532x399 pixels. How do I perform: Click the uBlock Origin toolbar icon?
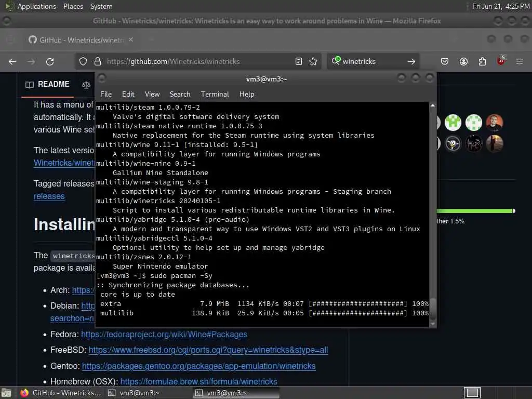pyautogui.click(x=501, y=61)
